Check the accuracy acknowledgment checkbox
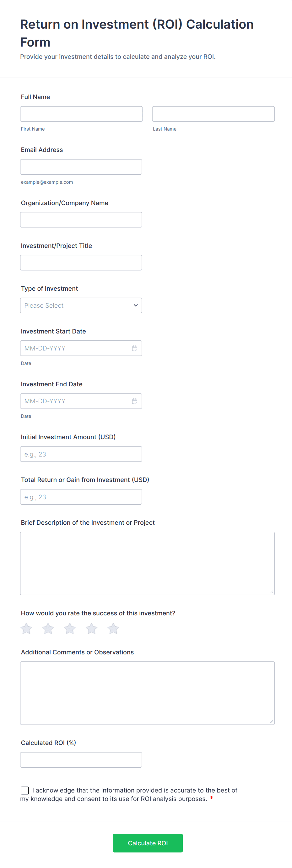The width and height of the screenshot is (292, 868). pyautogui.click(x=25, y=791)
